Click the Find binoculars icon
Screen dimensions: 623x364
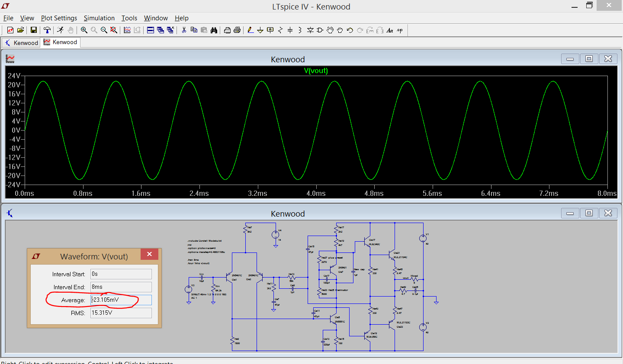(214, 30)
